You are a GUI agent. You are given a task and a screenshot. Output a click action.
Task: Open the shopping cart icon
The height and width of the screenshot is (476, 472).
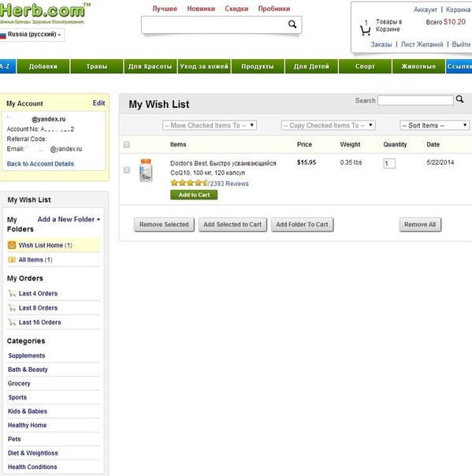point(365,31)
